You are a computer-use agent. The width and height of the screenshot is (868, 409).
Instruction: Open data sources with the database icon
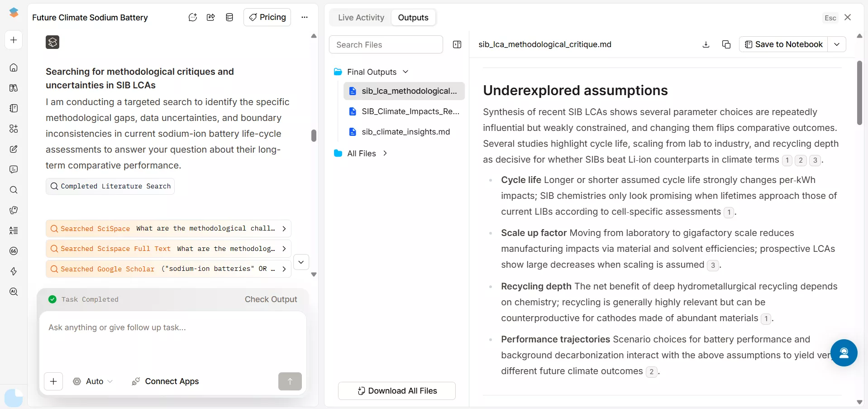coord(229,17)
